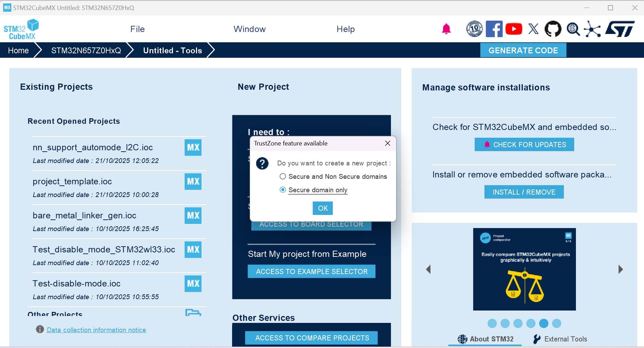Switch to About STM32 tab
The width and height of the screenshot is (644, 348).
click(x=485, y=339)
